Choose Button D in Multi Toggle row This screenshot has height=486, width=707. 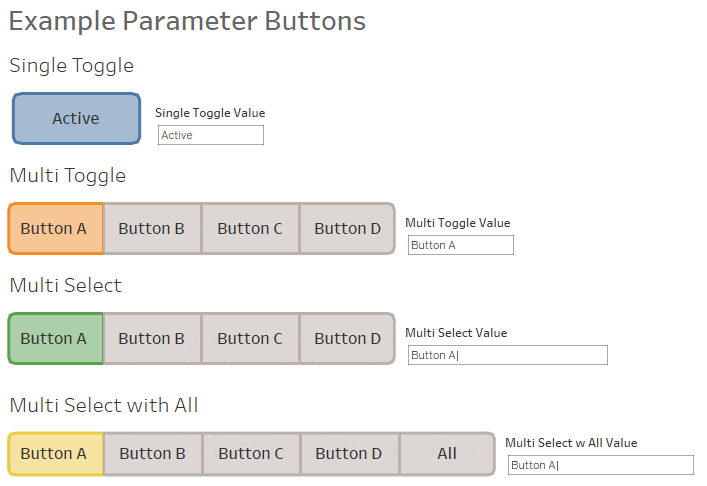point(347,229)
